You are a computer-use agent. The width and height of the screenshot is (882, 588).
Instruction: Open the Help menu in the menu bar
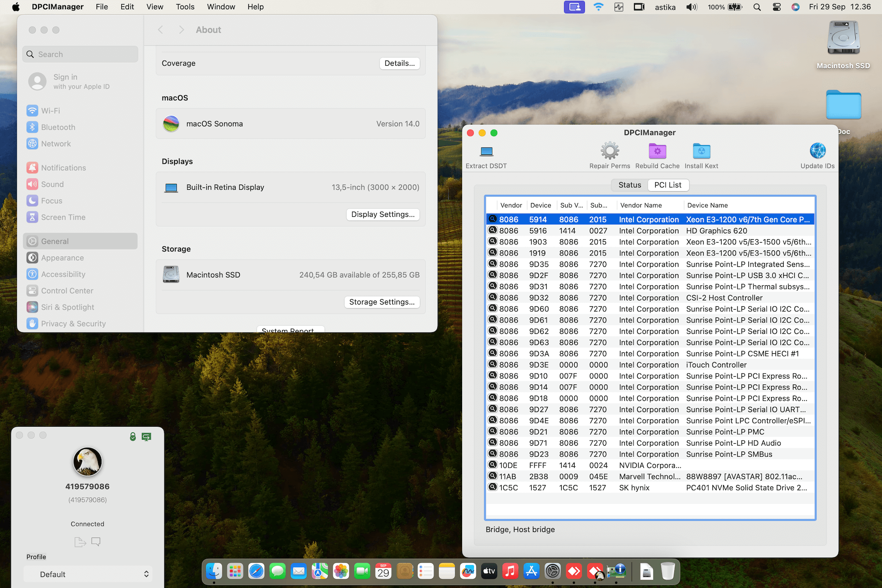click(x=255, y=7)
